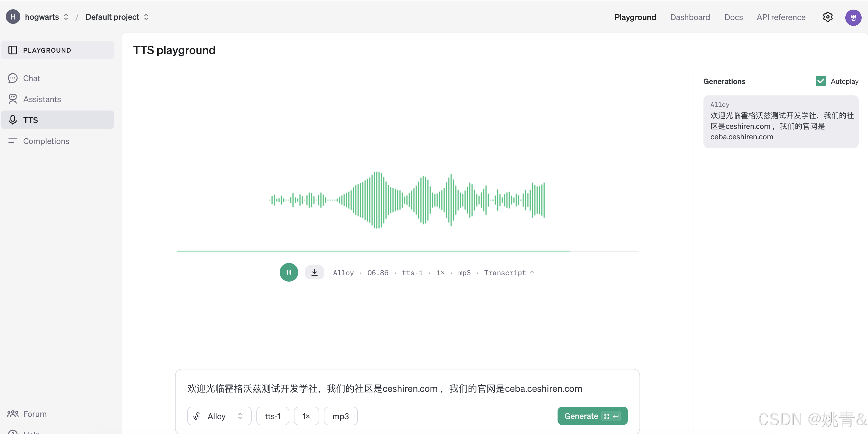Screen dimensions: 868x434
Task: Pause the audio playback
Action: 289,272
